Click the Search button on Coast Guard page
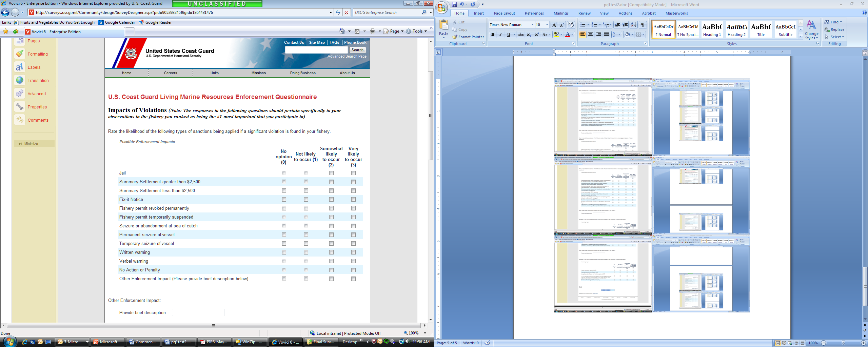Image resolution: width=868 pixels, height=347 pixels. (357, 50)
